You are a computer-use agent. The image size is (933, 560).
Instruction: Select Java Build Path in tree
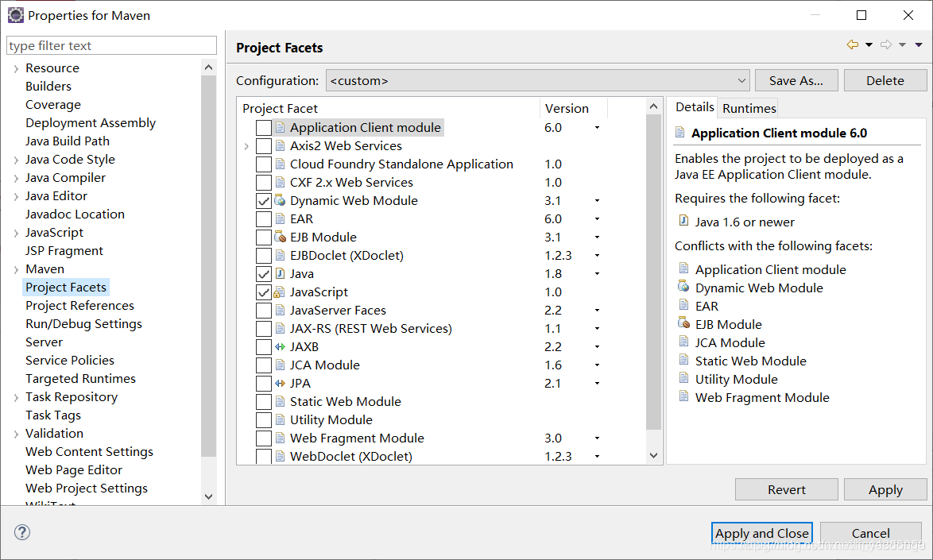[x=68, y=141]
